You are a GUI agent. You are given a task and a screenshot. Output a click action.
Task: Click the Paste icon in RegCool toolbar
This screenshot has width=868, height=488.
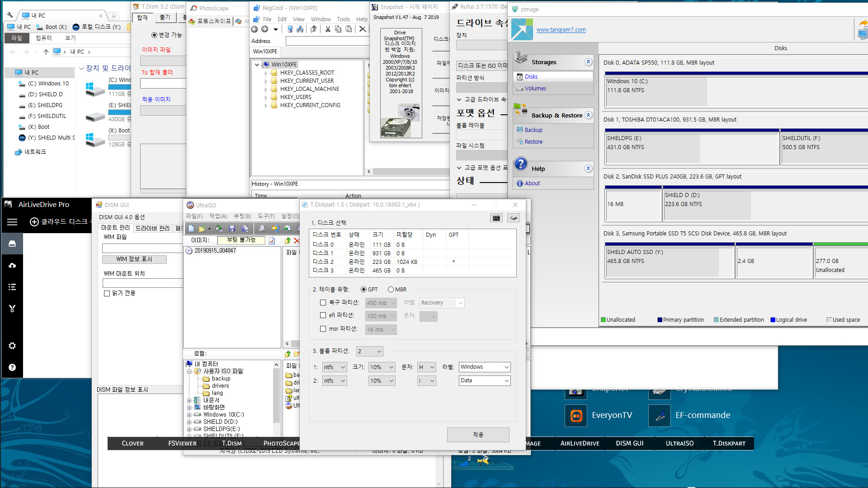(349, 29)
